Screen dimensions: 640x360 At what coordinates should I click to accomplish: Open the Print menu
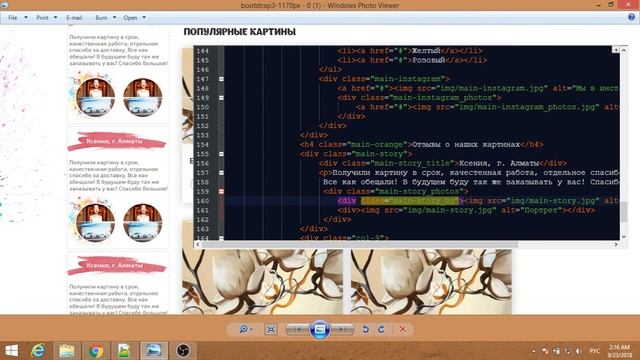(x=42, y=18)
